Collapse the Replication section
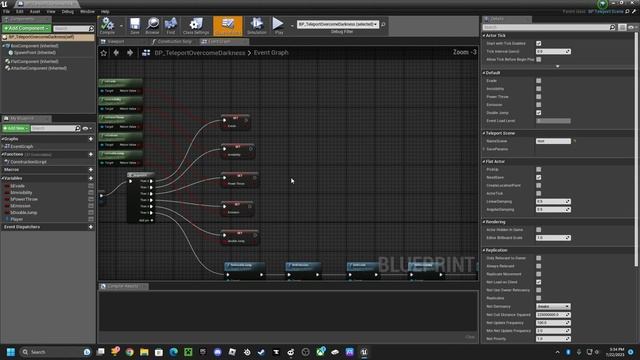640x360 pixels. 484,250
